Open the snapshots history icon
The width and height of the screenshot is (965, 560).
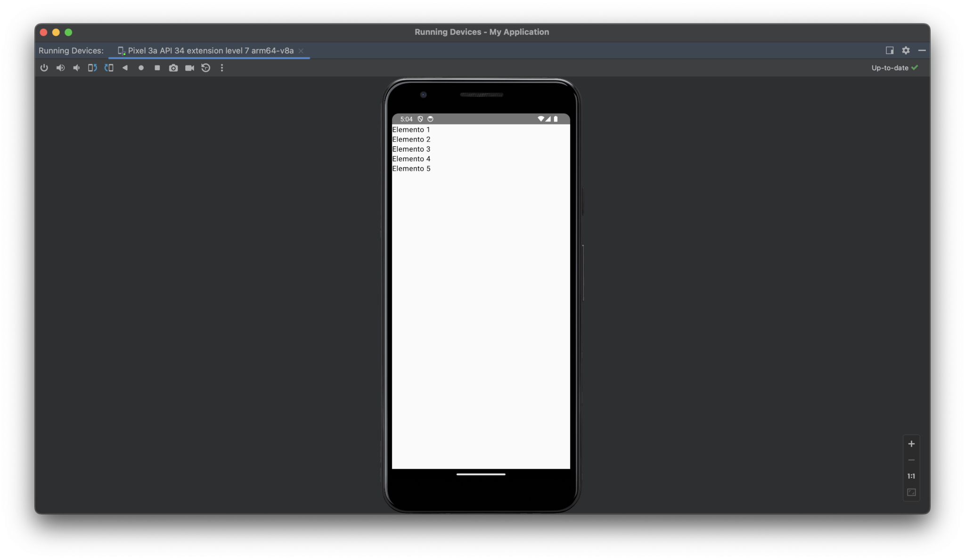click(206, 68)
